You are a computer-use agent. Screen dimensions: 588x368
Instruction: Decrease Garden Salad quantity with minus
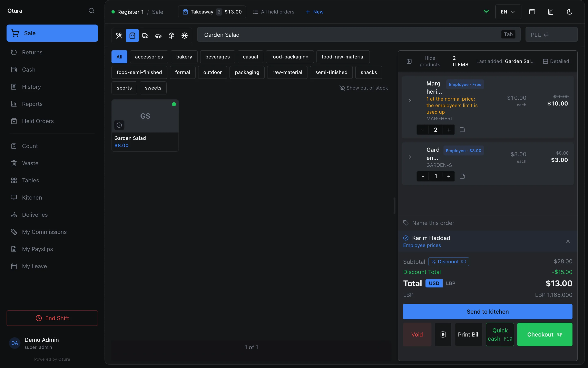click(423, 176)
